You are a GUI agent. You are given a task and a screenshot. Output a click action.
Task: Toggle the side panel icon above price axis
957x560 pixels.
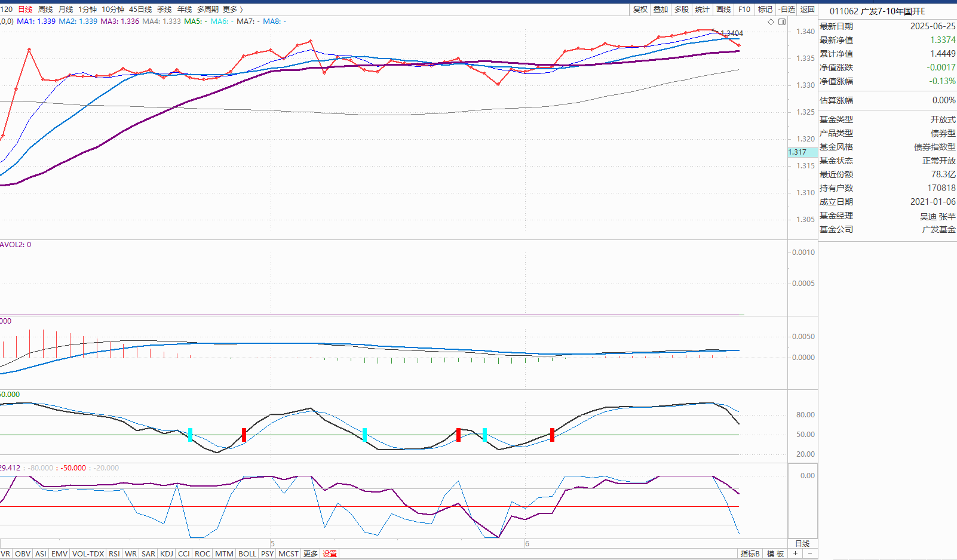[x=782, y=21]
